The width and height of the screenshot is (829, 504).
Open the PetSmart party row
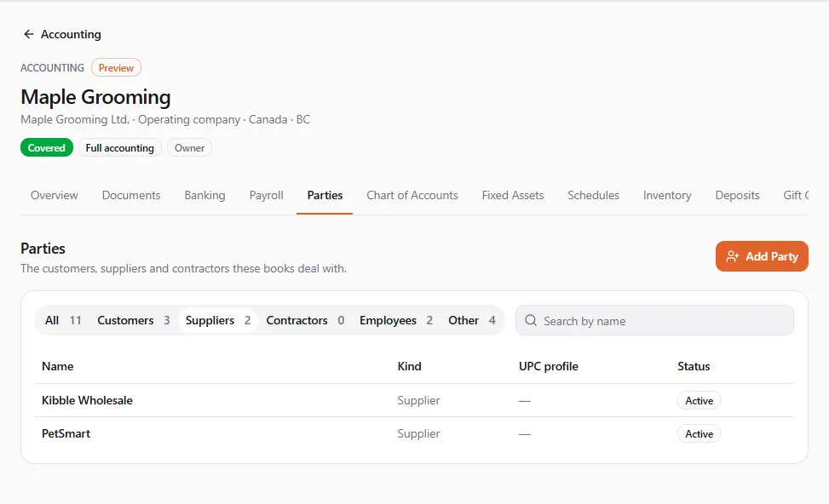click(x=414, y=433)
